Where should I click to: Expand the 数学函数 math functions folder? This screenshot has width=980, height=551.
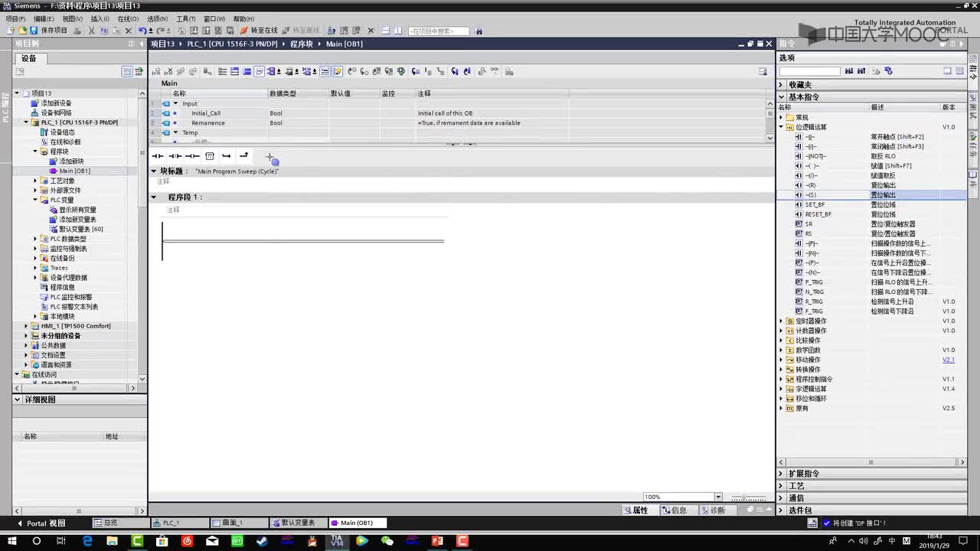click(x=782, y=350)
